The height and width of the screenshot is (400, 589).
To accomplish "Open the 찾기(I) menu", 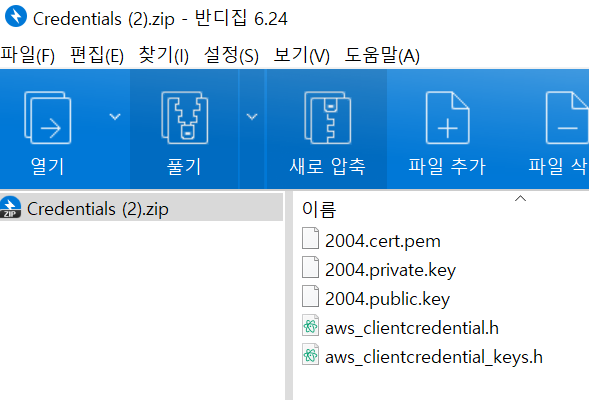I will click(164, 55).
